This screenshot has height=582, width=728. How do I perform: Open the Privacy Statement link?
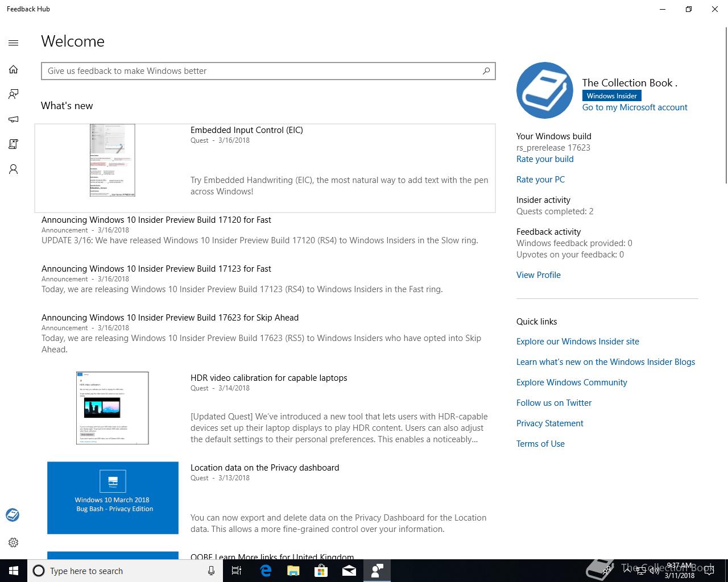pyautogui.click(x=550, y=423)
